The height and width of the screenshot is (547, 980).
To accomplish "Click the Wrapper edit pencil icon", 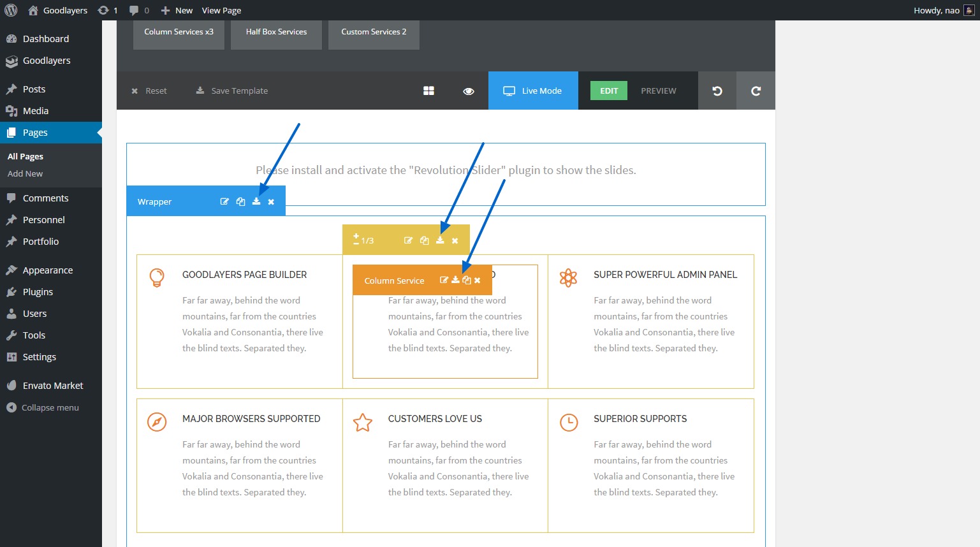I will (224, 201).
